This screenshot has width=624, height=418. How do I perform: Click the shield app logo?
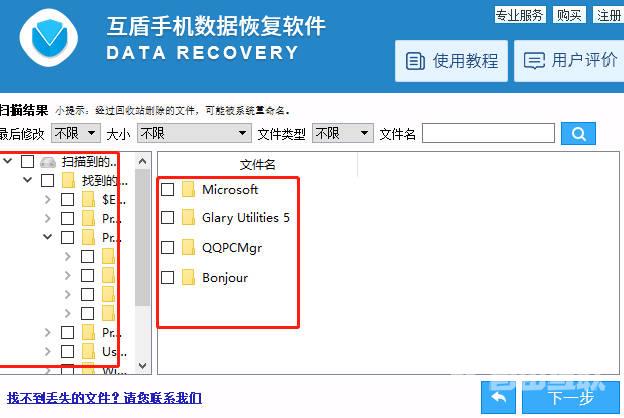tap(49, 38)
